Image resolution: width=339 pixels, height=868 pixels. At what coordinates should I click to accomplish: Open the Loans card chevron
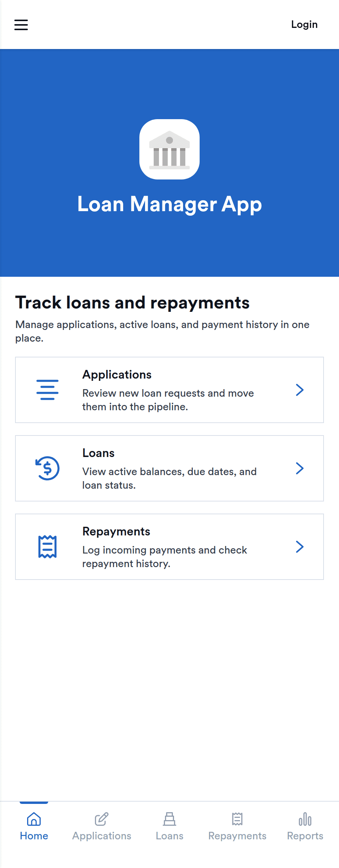click(300, 468)
